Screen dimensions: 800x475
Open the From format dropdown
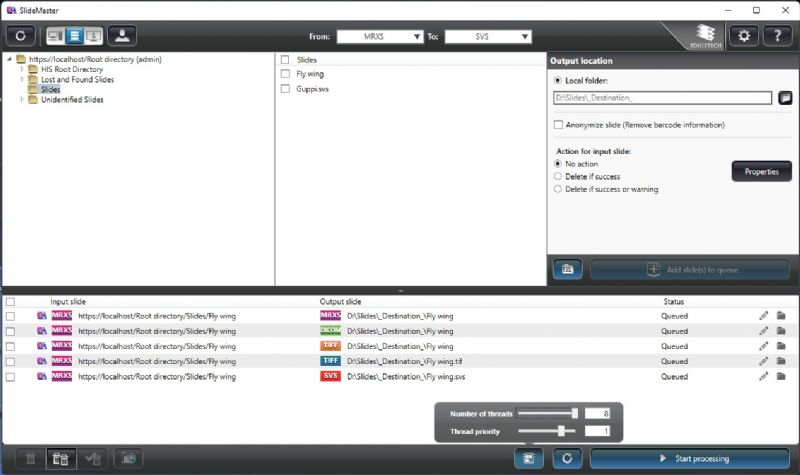[380, 37]
